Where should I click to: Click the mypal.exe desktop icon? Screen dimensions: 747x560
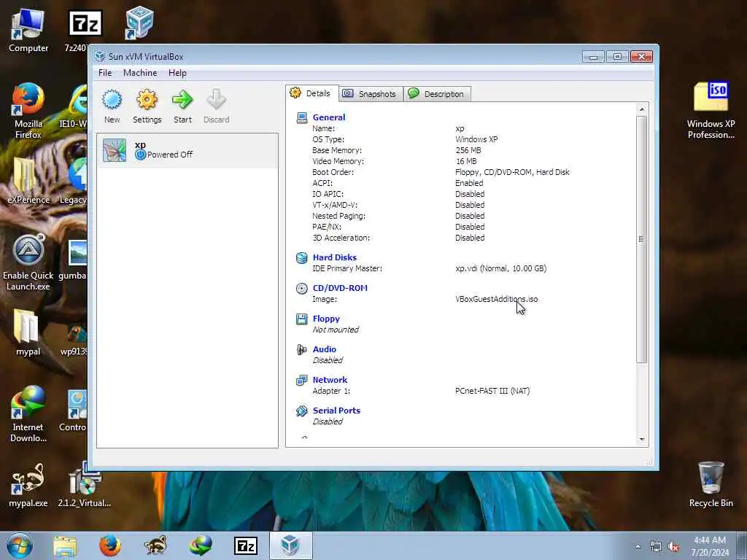point(28,484)
